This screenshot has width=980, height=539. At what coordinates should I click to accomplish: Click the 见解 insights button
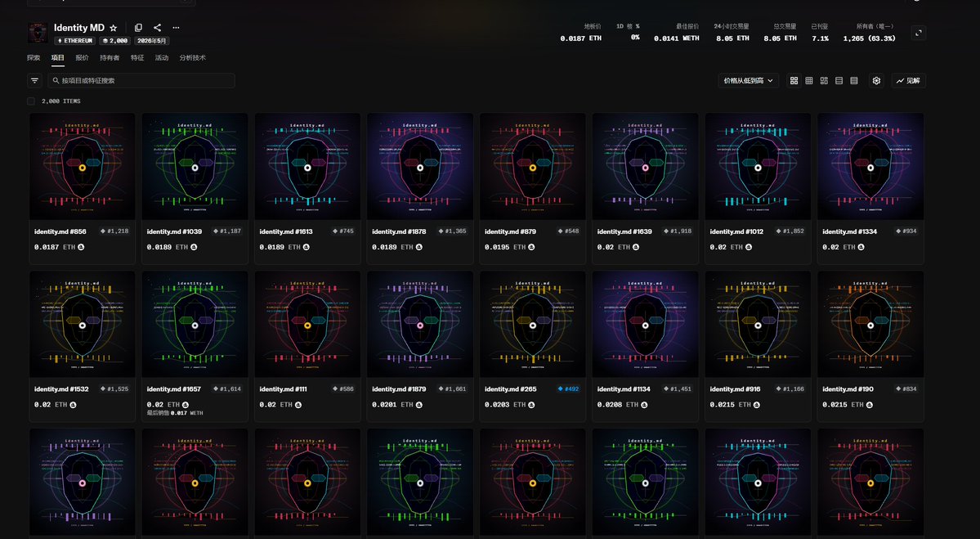click(908, 81)
